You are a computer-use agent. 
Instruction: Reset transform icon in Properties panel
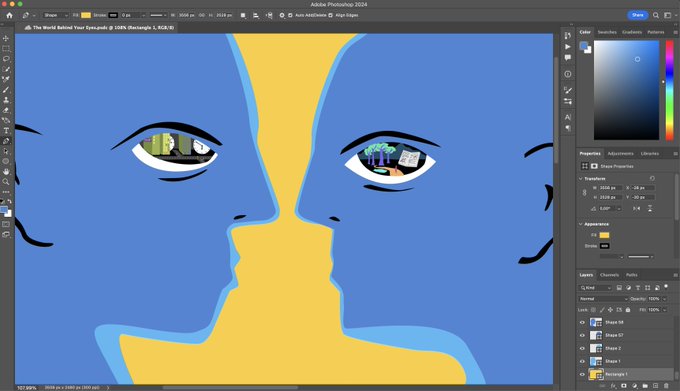(x=652, y=178)
